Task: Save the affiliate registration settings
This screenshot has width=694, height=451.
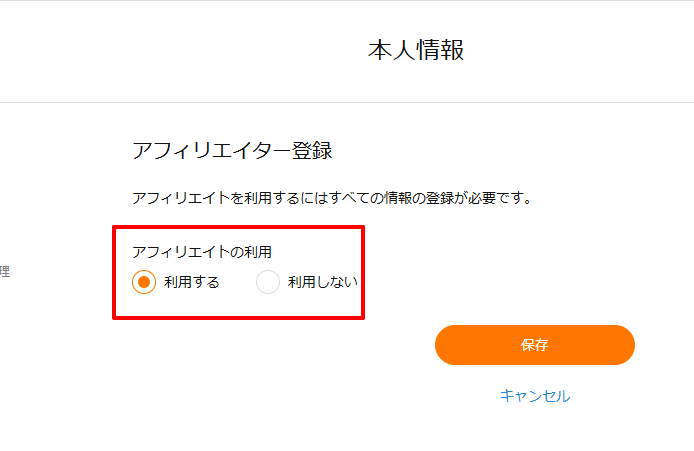Action: click(534, 345)
